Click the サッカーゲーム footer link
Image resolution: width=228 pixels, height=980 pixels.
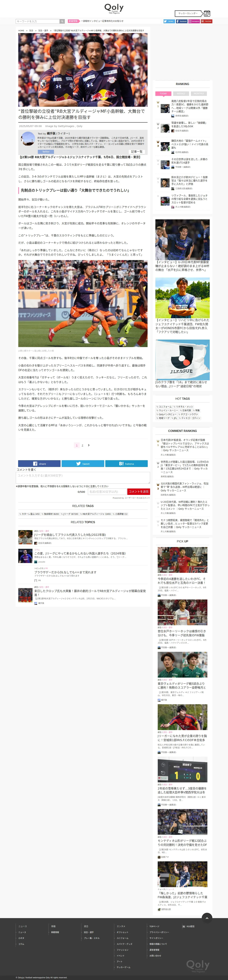click(124, 967)
